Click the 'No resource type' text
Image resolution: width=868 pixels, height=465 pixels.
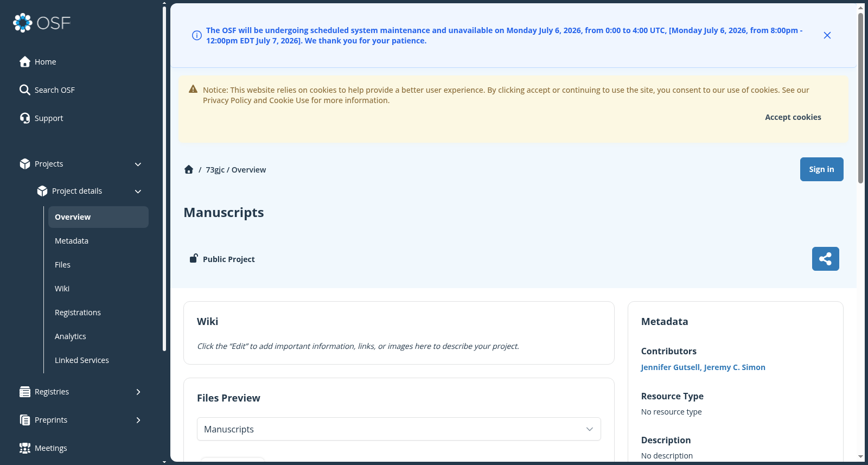pos(671,412)
